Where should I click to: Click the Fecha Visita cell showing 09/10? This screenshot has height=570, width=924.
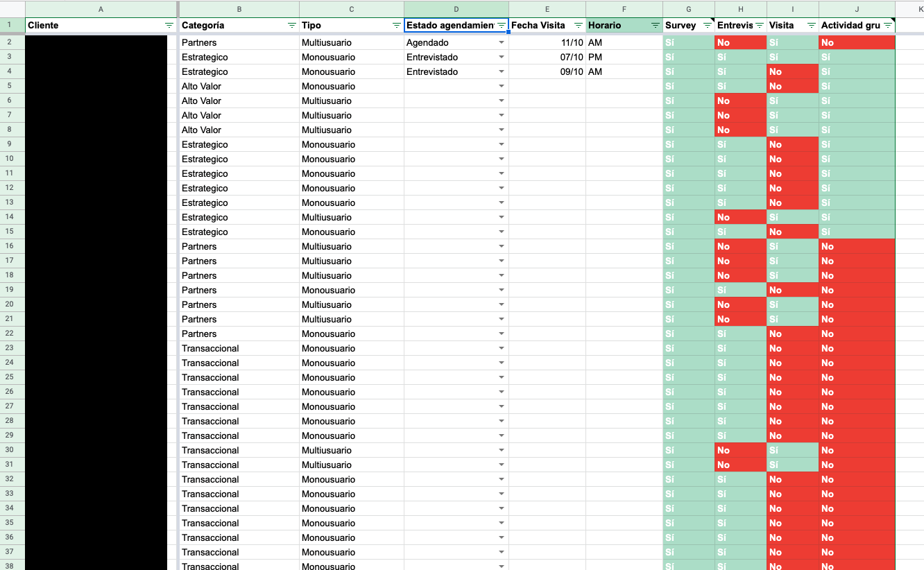coord(547,71)
